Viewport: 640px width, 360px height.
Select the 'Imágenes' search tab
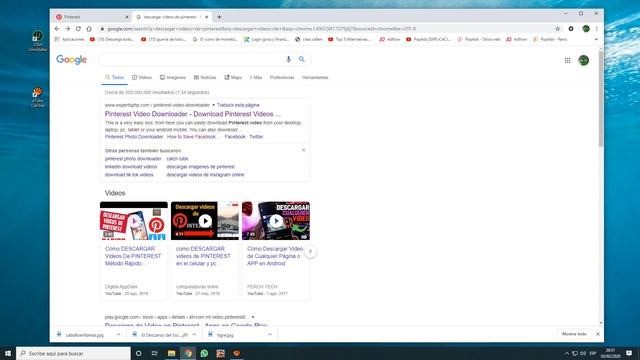point(173,78)
